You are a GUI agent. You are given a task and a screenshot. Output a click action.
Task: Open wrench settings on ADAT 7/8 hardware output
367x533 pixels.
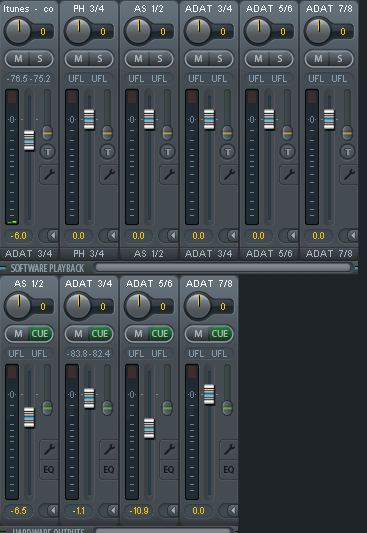point(229,449)
